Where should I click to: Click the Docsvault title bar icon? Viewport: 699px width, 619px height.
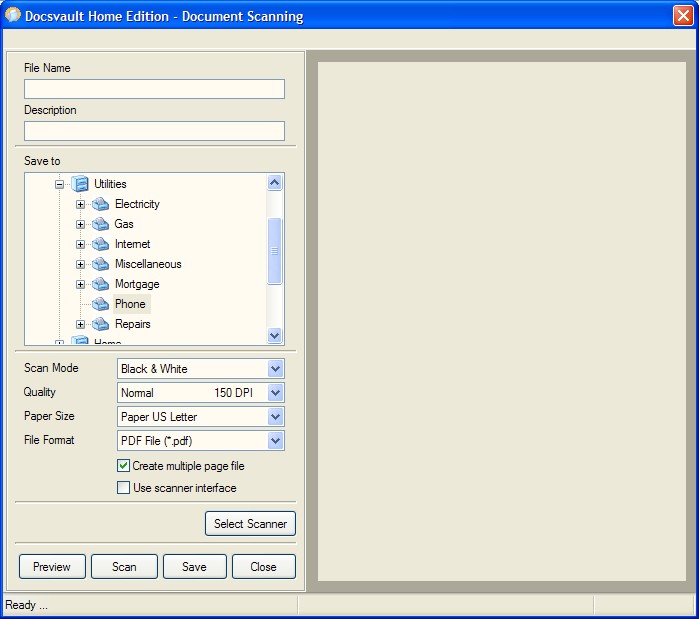(13, 15)
